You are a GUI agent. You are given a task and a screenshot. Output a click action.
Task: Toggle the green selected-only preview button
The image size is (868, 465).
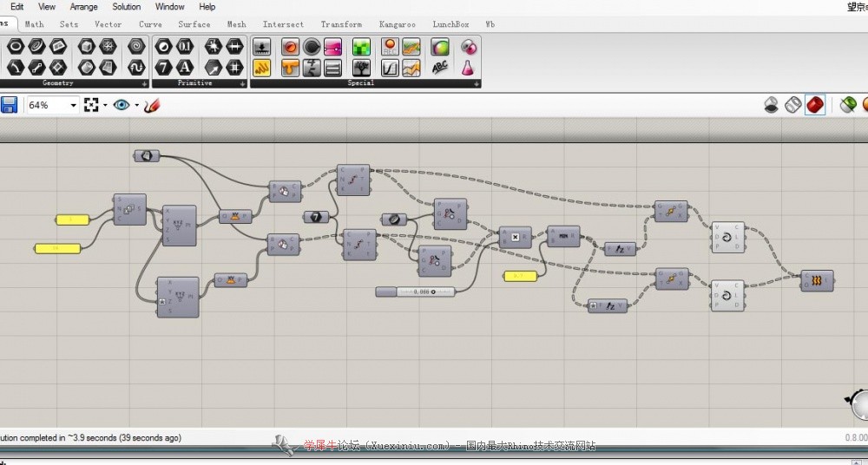(x=848, y=105)
